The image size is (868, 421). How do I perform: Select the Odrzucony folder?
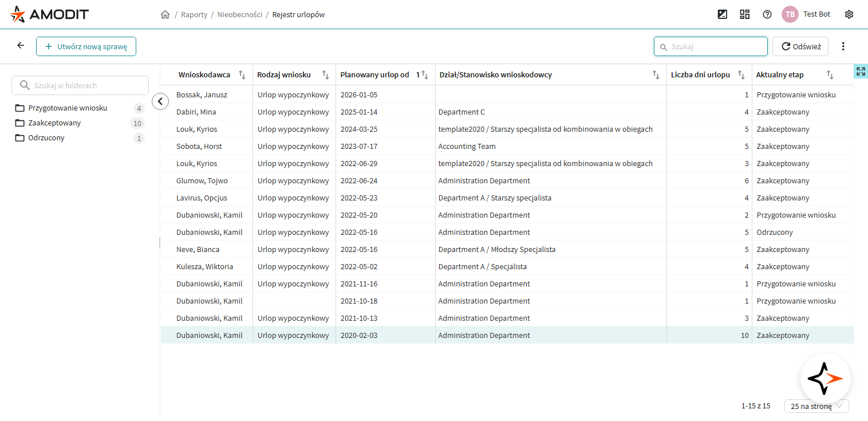46,138
